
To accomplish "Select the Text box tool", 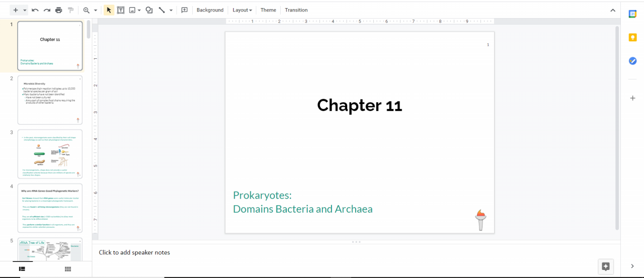I will tap(121, 10).
